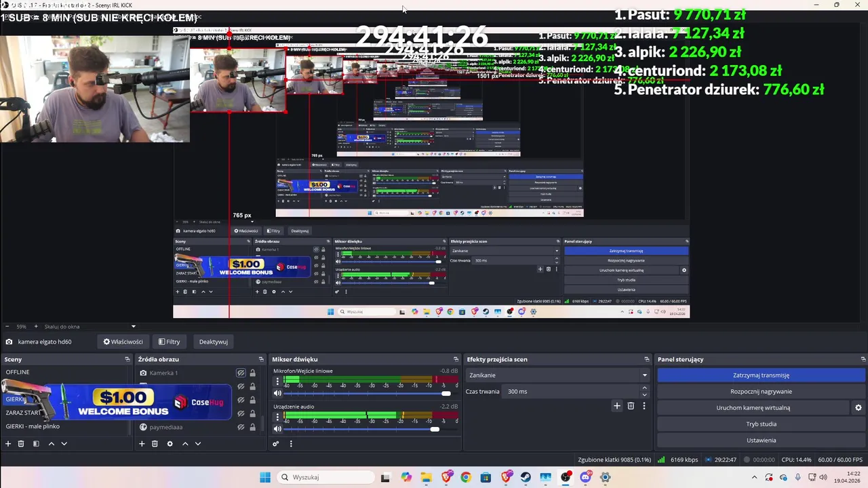
Task: Add a new source in Źródła obrazu
Action: 142,444
